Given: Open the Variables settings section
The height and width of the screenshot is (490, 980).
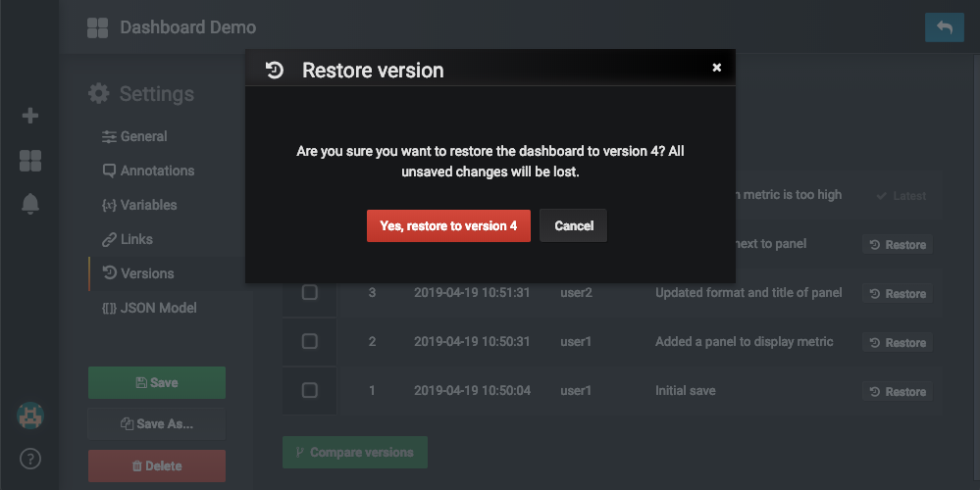Looking at the screenshot, I should click(148, 205).
